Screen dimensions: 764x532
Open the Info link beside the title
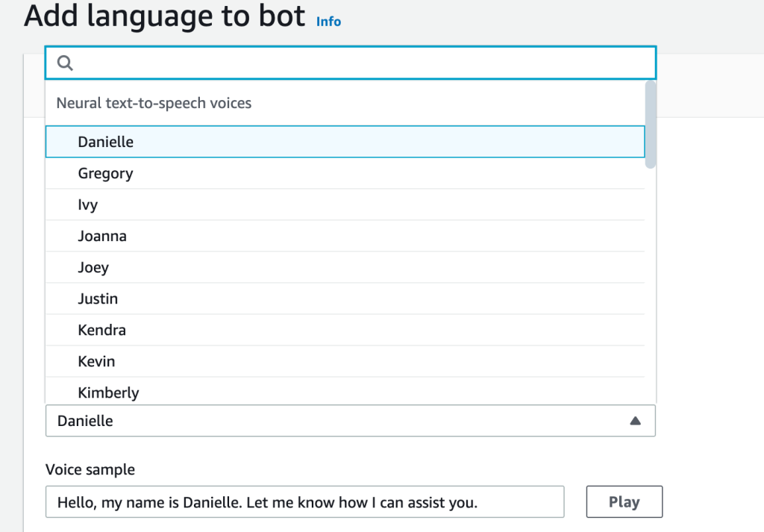(x=328, y=22)
